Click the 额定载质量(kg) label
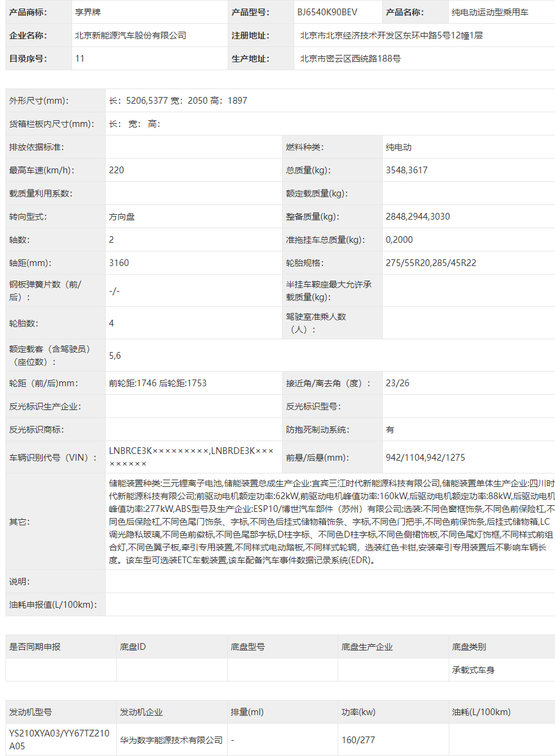Screen dimensions: 555x756 click(316, 193)
